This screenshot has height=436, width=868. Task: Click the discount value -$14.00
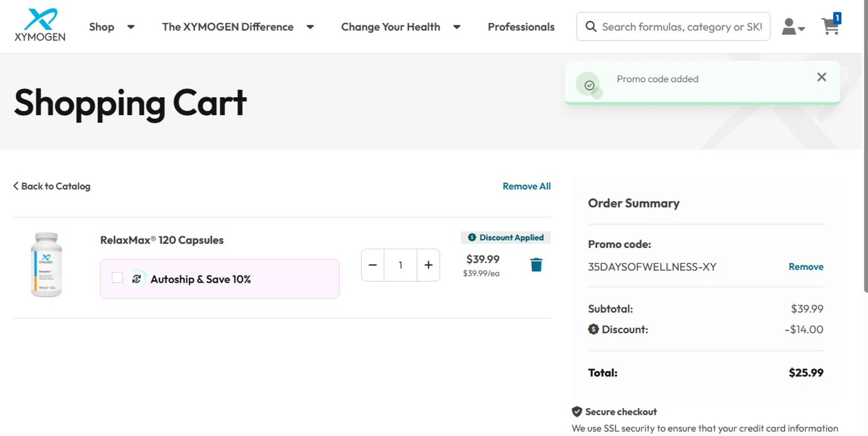pos(804,330)
